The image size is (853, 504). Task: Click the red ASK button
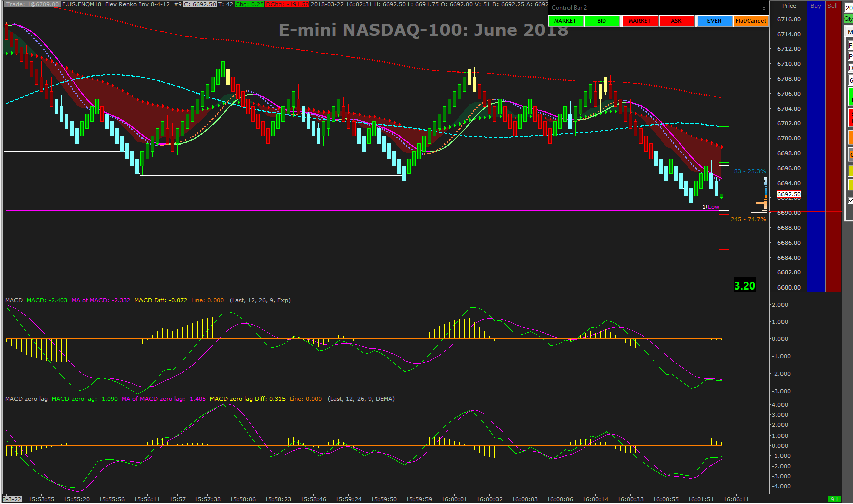(677, 21)
